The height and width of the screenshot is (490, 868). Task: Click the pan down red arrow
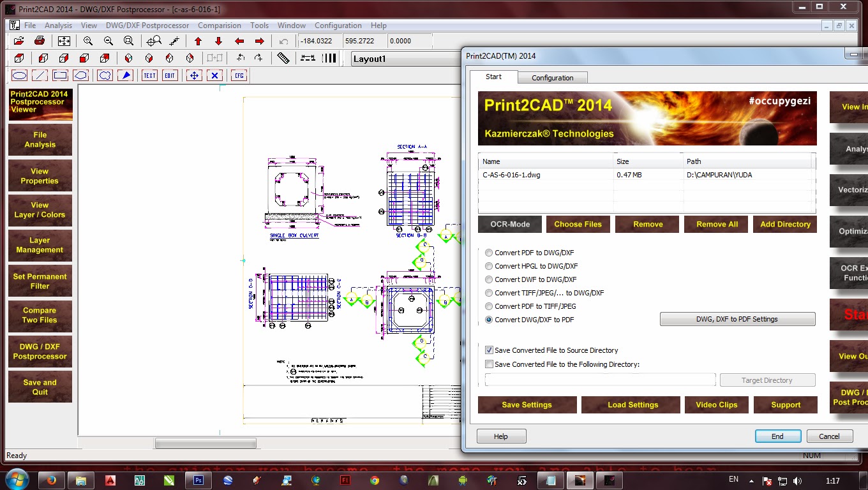point(218,41)
